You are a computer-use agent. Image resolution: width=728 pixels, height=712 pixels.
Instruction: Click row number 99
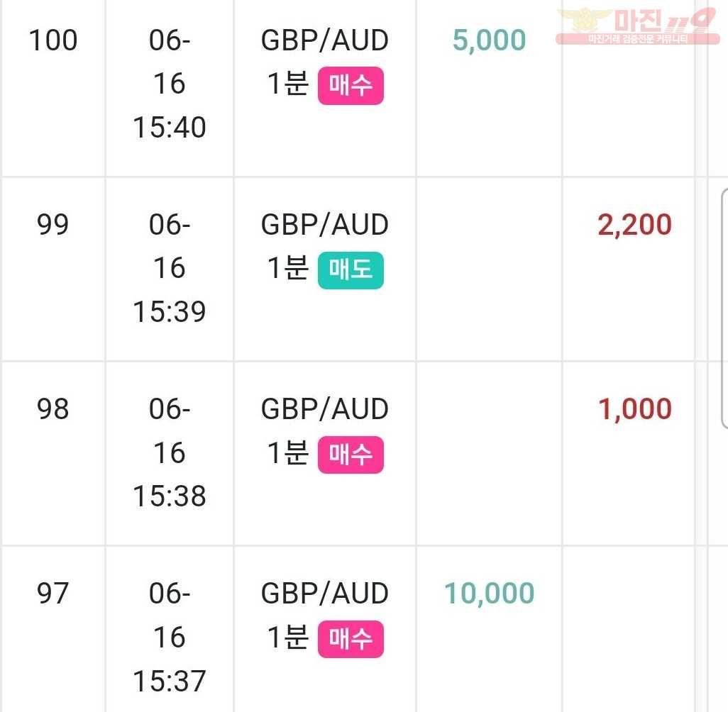tap(53, 225)
